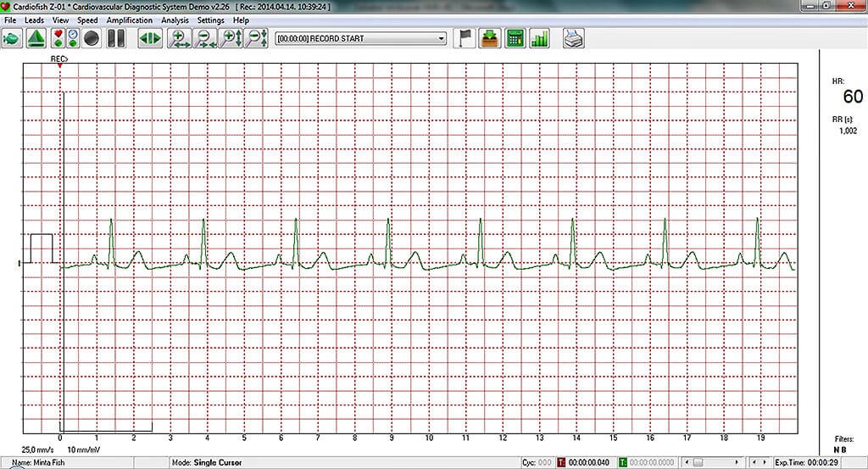The image size is (868, 469).
Task: Click the green fish icon in toolbar
Action: coord(12,38)
